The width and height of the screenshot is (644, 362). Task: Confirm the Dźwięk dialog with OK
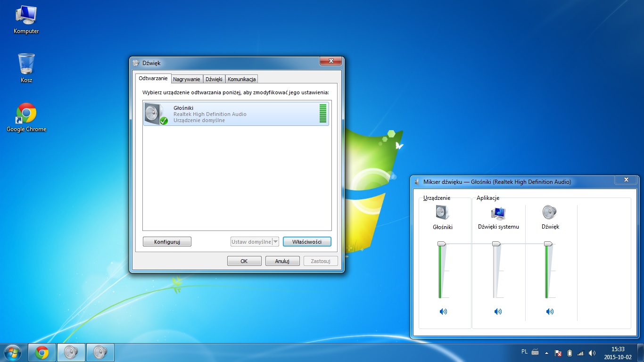(244, 261)
